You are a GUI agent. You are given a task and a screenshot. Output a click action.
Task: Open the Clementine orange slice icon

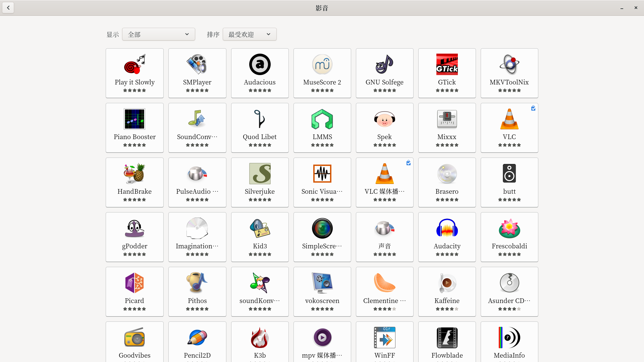coord(385,283)
